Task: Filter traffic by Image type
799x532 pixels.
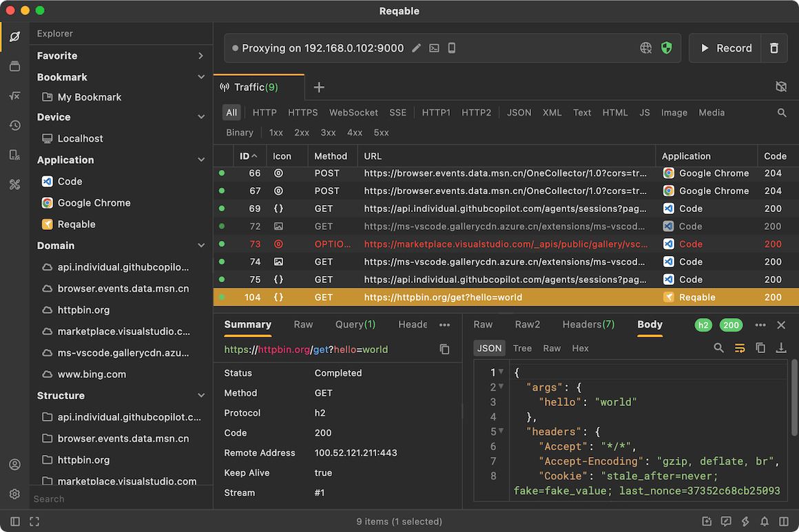Action: coord(674,112)
